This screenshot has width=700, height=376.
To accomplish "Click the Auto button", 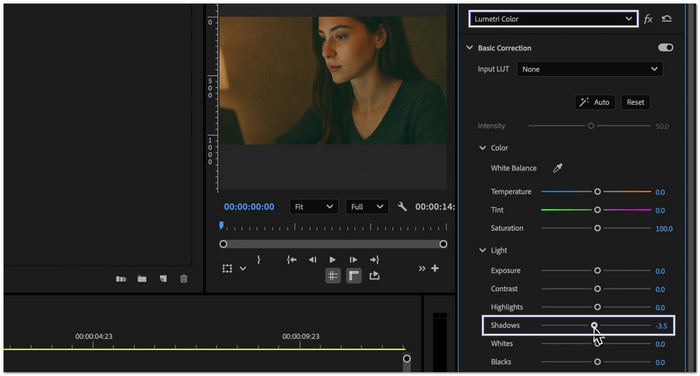I will [x=595, y=102].
